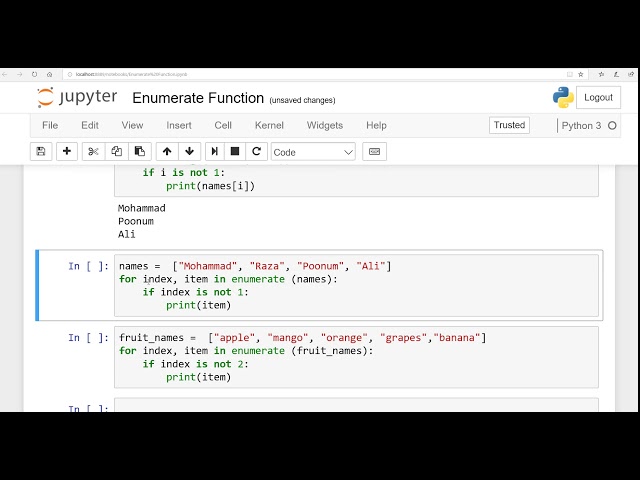The height and width of the screenshot is (480, 640).
Task: Click the print(names[i]) code line
Action: (210, 186)
